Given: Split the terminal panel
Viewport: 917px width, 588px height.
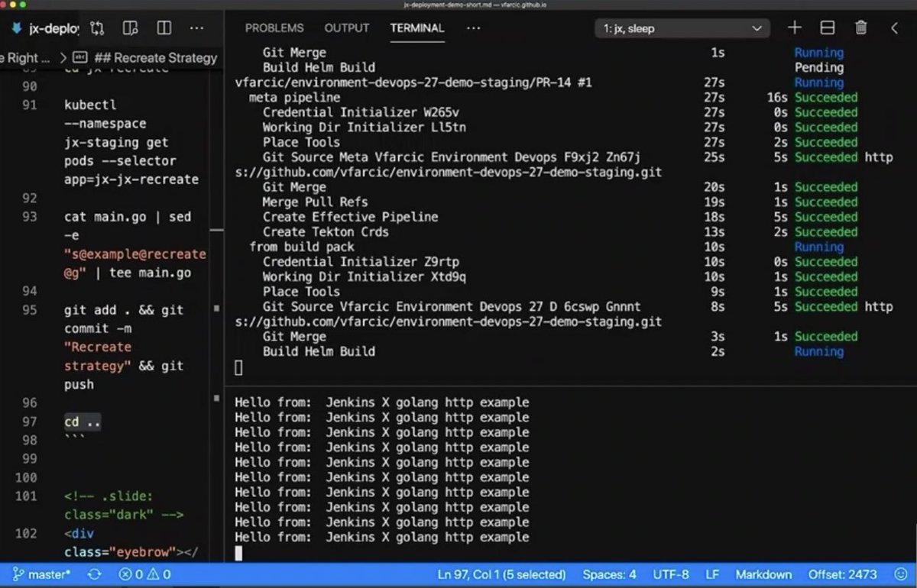Looking at the screenshot, I should click(x=828, y=28).
